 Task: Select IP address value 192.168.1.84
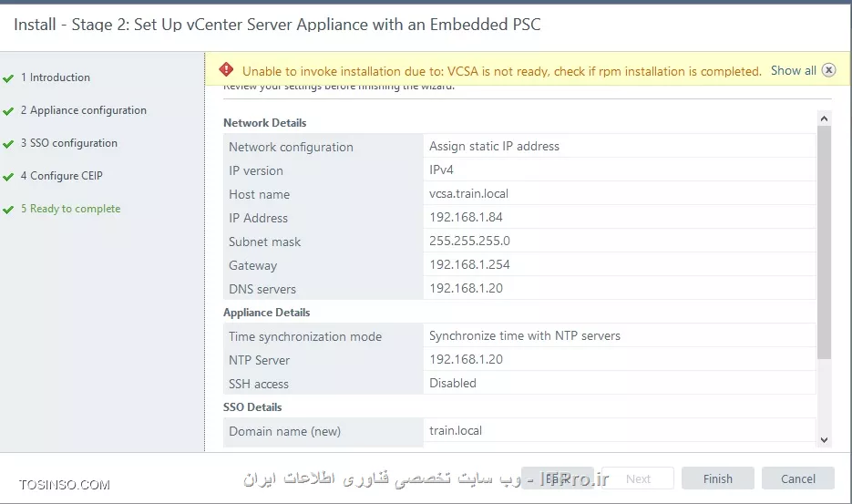coord(467,218)
